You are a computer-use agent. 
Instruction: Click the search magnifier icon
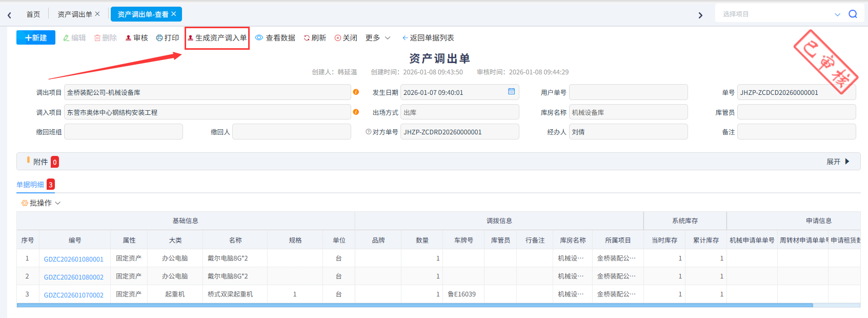853,14
